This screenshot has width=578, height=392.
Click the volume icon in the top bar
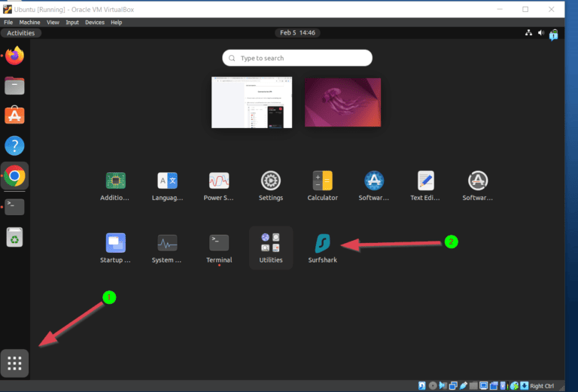click(x=541, y=32)
